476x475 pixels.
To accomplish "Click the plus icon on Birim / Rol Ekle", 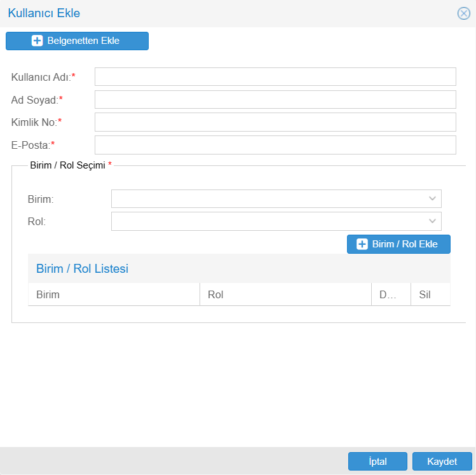I will pos(362,244).
